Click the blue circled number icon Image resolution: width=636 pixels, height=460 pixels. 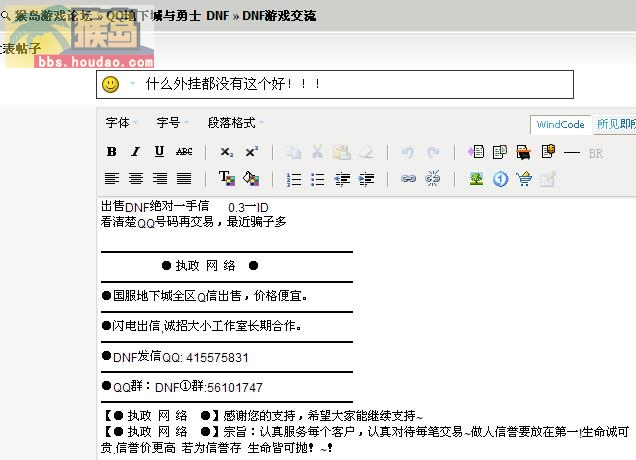coord(500,179)
